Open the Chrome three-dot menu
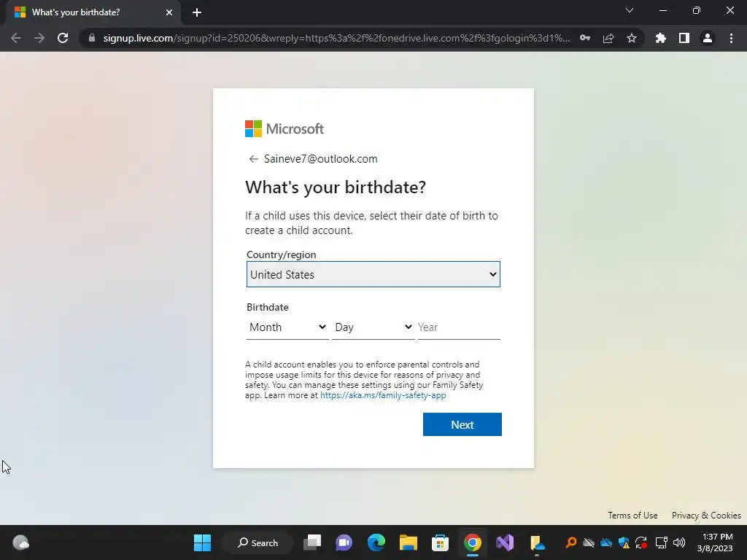 [x=731, y=38]
